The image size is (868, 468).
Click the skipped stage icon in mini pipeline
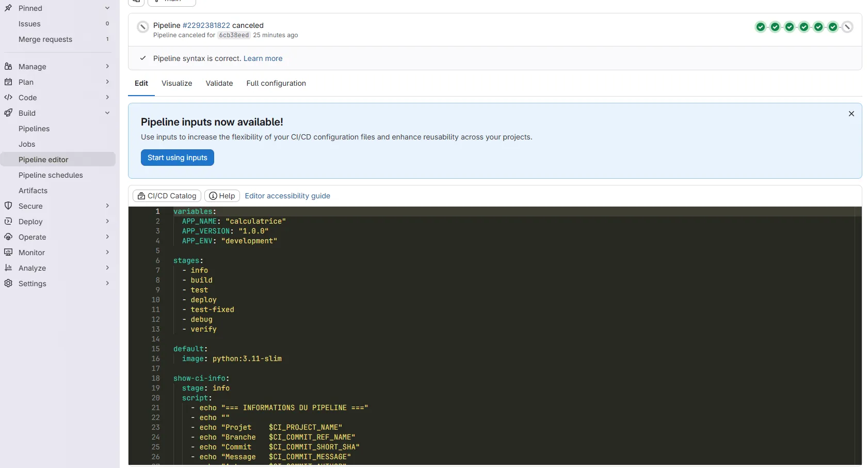[x=847, y=27]
